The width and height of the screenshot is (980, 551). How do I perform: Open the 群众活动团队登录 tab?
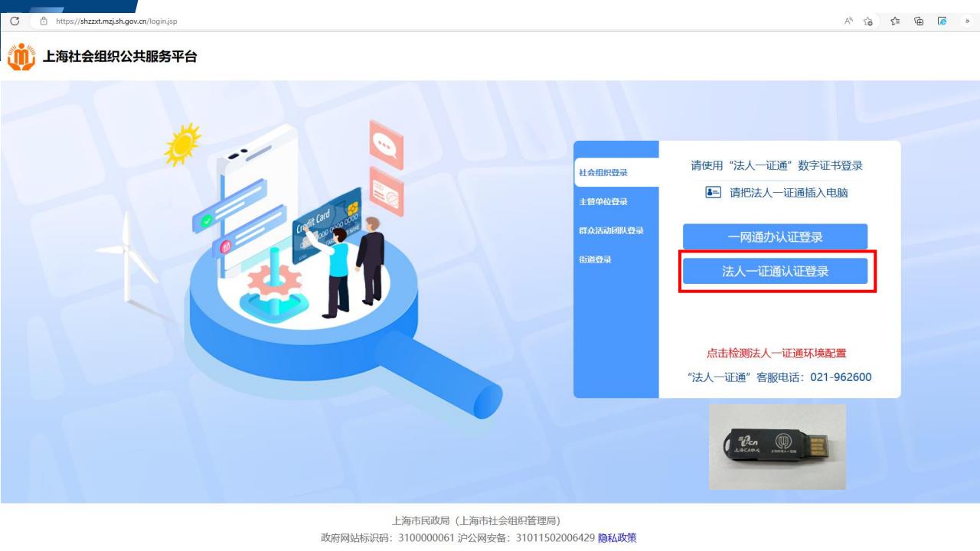click(611, 230)
